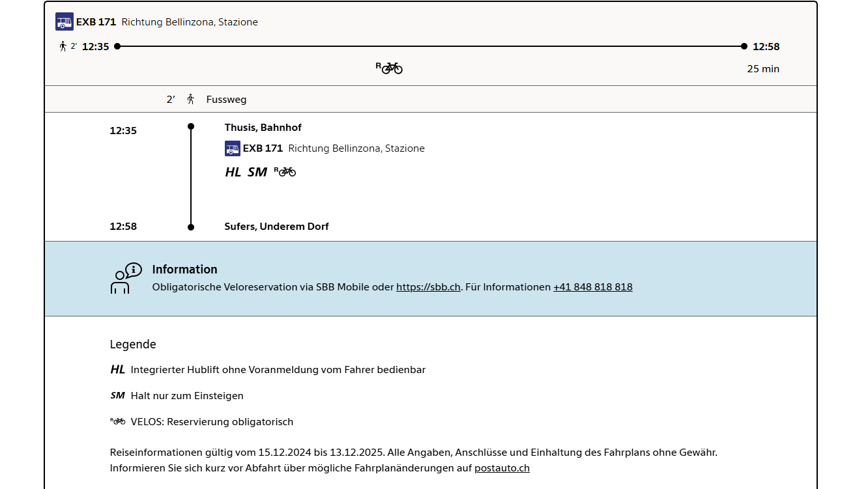Viewport: 868px width, 489px height.
Task: Open the postauto.ch link
Action: pos(502,468)
